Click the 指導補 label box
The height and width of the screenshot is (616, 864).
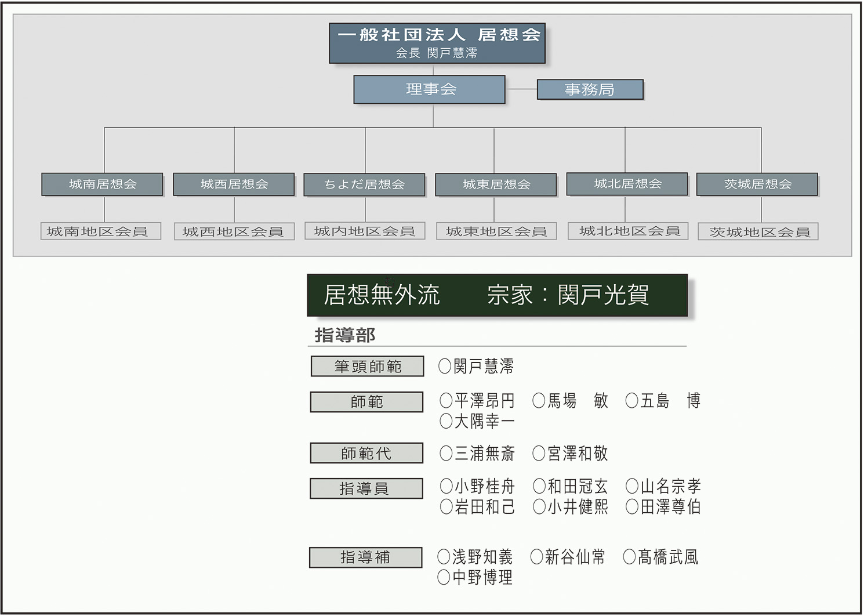tap(365, 557)
